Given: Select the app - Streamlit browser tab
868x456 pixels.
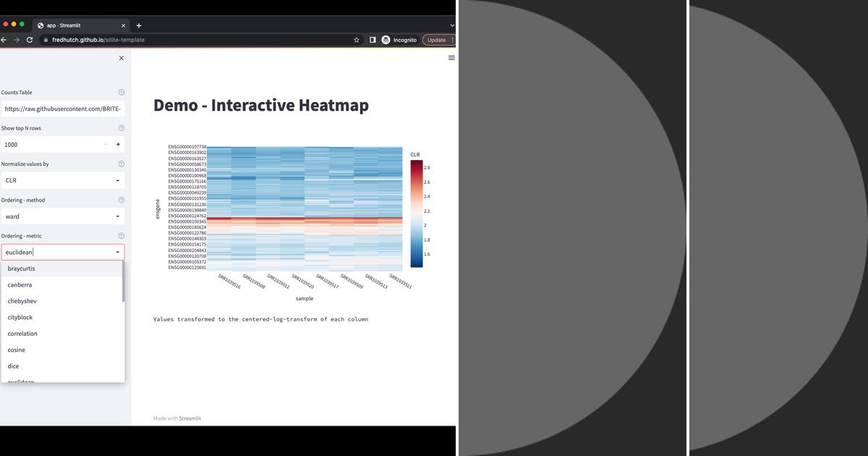Looking at the screenshot, I should pos(80,25).
